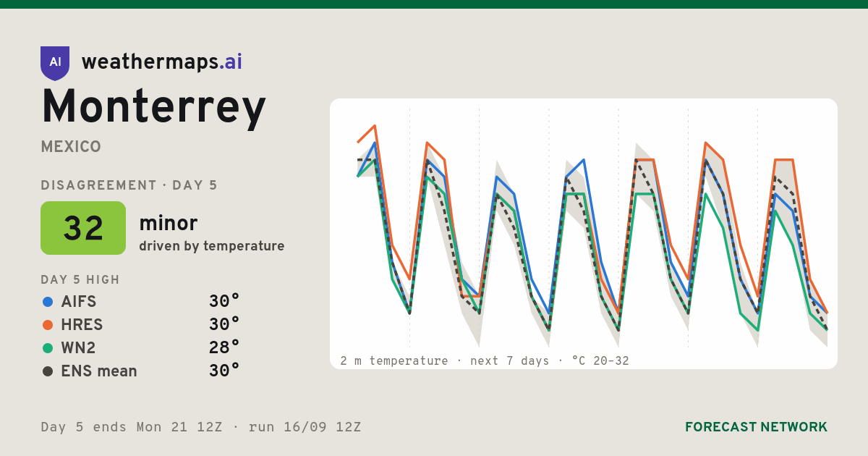Screen dimensions: 868x456
Task: Click the AI shield logo icon
Action: pos(55,63)
